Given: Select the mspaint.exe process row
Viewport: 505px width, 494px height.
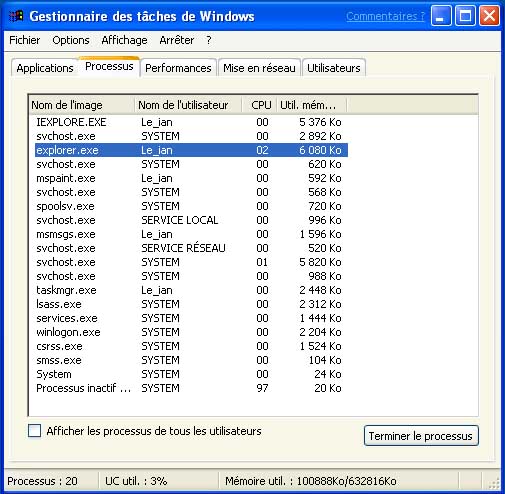Looking at the screenshot, I should pyautogui.click(x=191, y=178).
